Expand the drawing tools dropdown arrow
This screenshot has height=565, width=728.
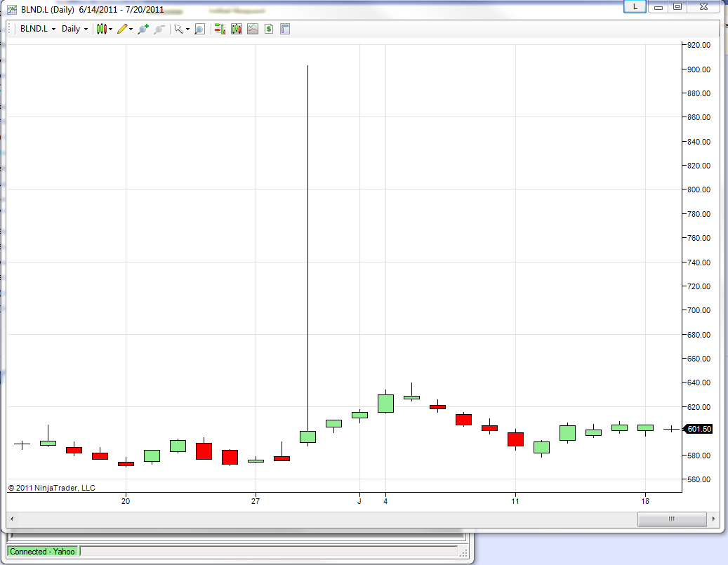pyautogui.click(x=131, y=29)
